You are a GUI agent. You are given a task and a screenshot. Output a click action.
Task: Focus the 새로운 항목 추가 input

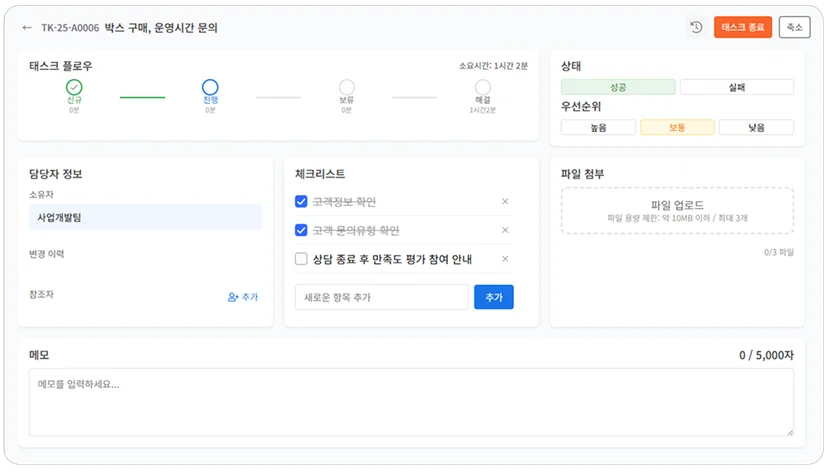pos(382,297)
